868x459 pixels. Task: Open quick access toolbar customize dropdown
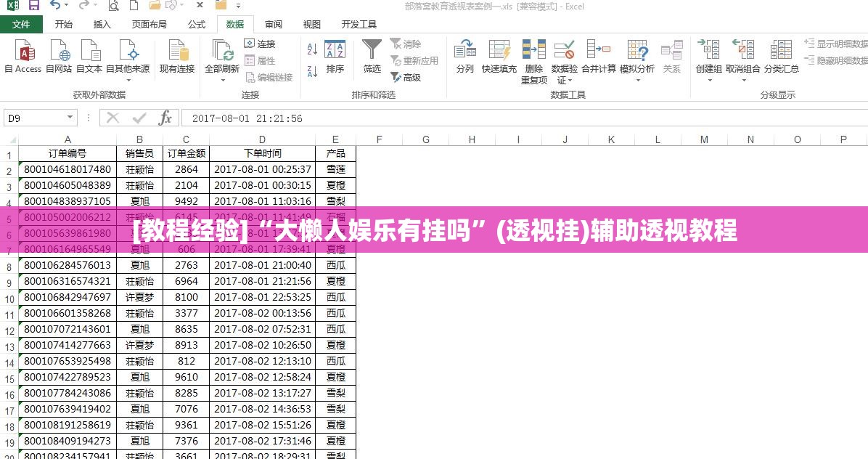238,6
